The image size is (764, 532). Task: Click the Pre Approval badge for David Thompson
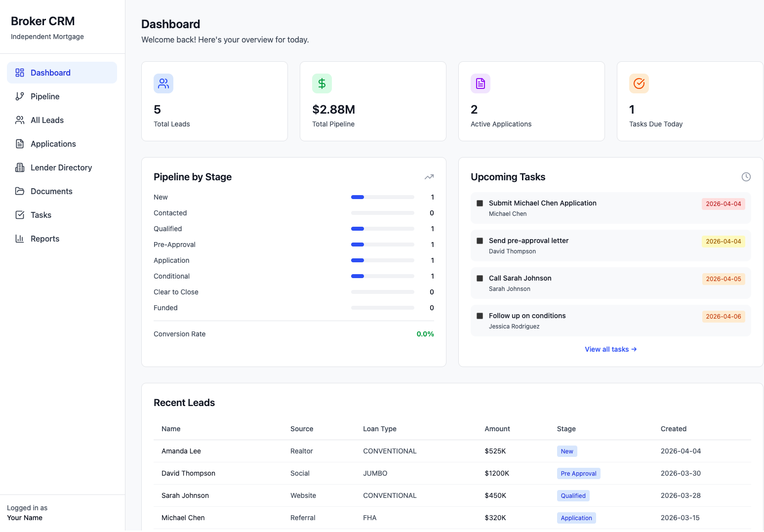click(578, 473)
